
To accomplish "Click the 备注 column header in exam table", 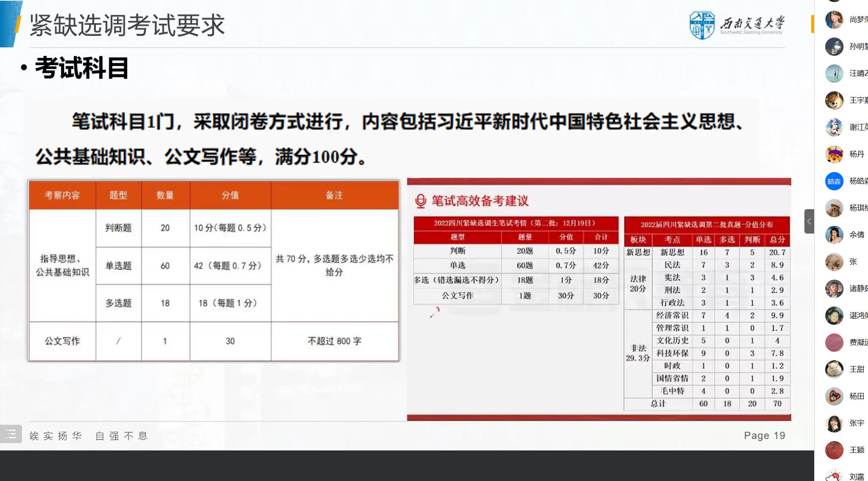I will point(334,195).
